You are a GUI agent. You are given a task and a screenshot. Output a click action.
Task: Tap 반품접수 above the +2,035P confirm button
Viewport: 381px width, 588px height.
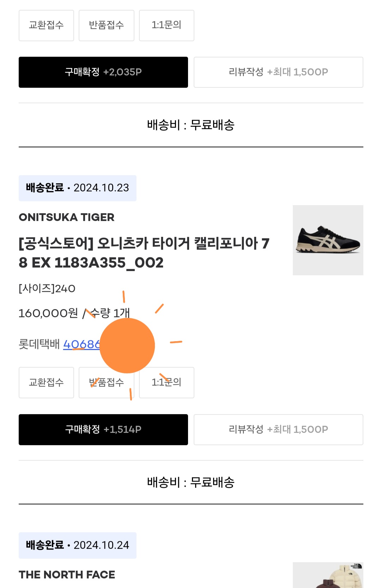click(107, 25)
